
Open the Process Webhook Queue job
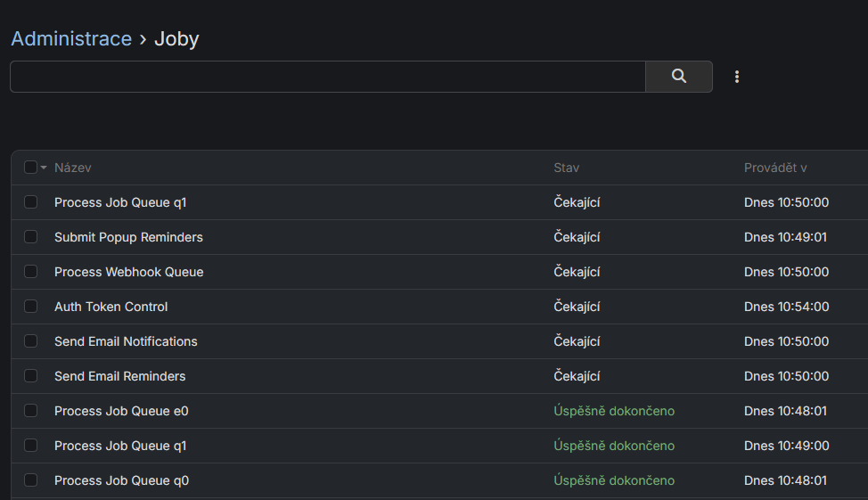(x=128, y=272)
